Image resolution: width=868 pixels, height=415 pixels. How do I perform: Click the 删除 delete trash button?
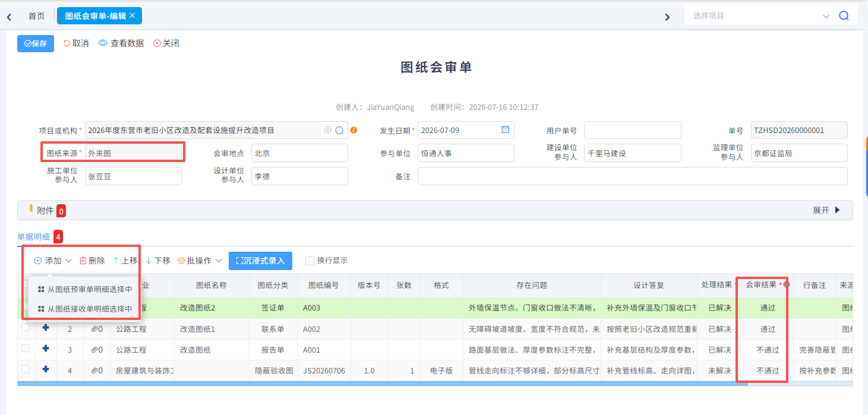pos(92,261)
